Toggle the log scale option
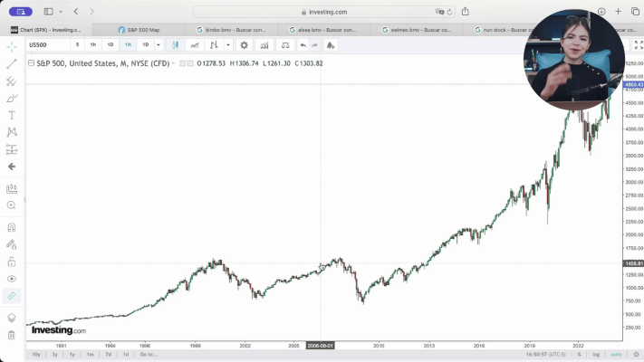644x362 pixels. (x=595, y=354)
